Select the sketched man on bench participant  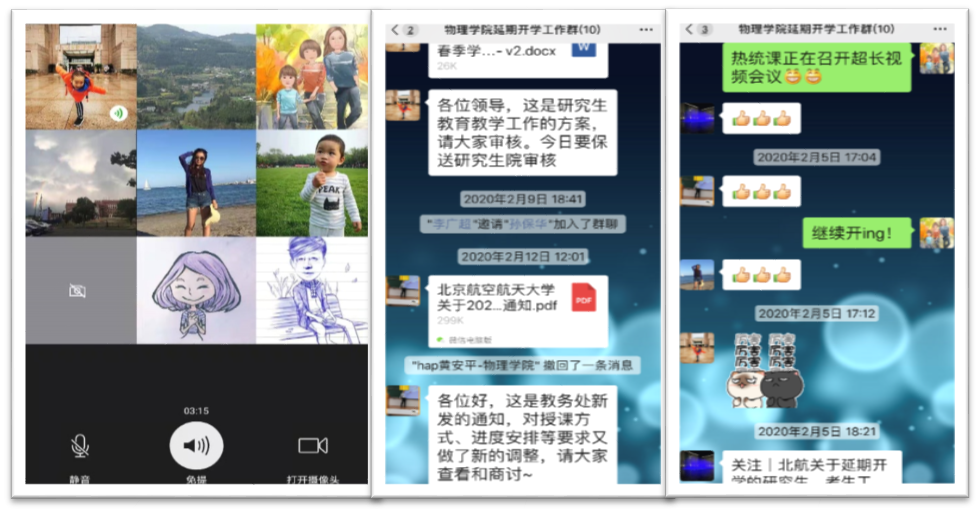click(x=312, y=290)
